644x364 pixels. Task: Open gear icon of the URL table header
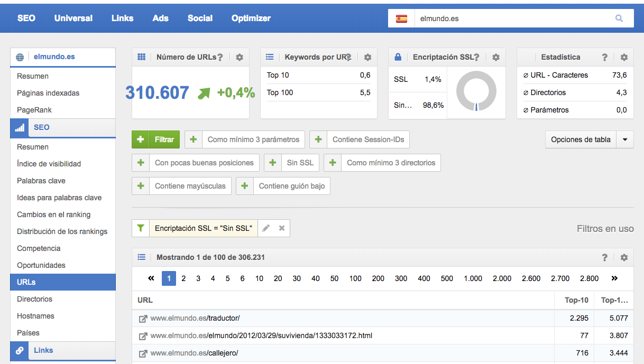click(x=624, y=258)
